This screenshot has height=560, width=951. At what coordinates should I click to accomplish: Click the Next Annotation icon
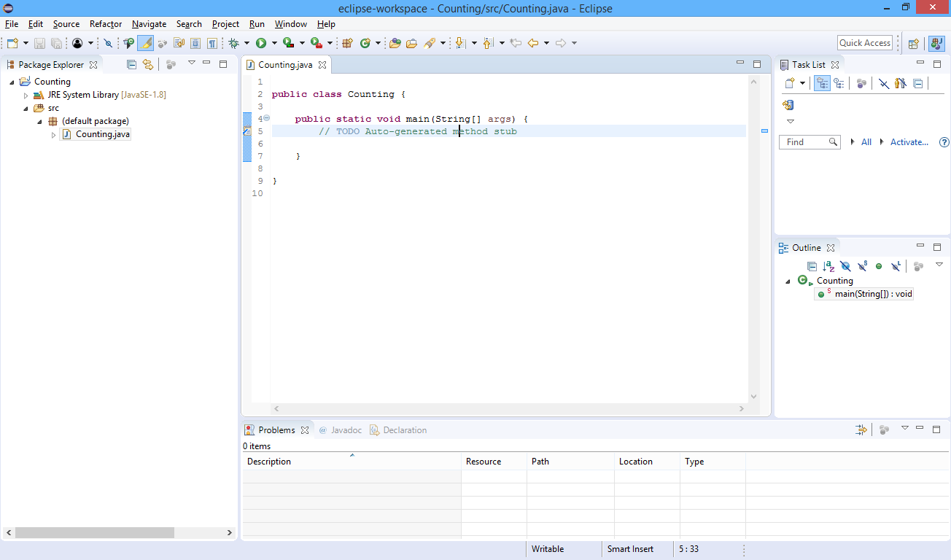459,43
